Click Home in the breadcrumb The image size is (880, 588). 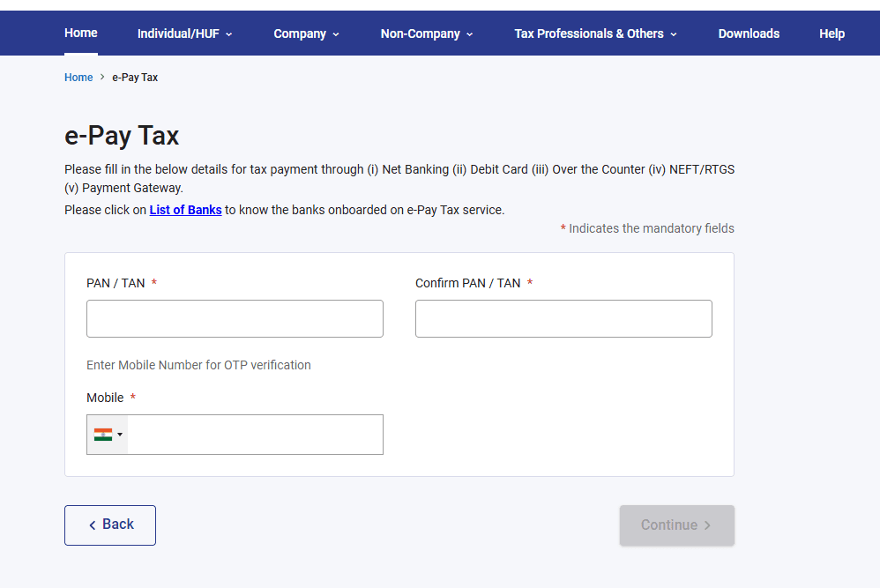(x=78, y=78)
